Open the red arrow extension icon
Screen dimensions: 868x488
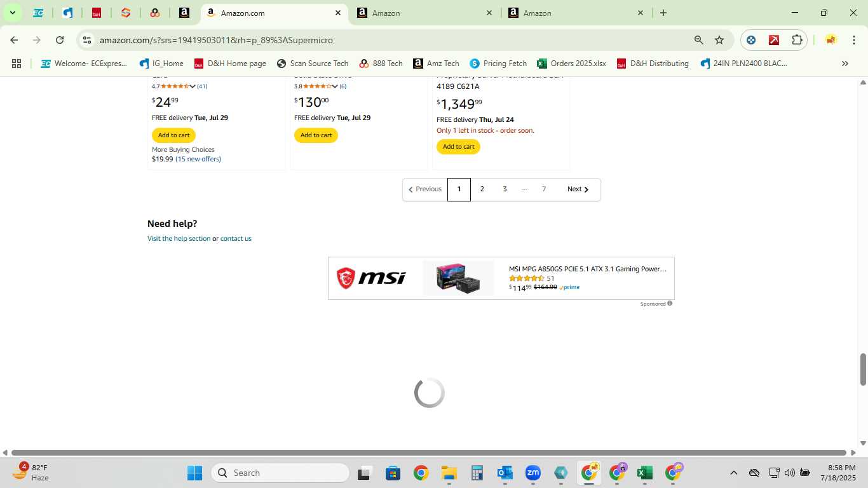774,40
